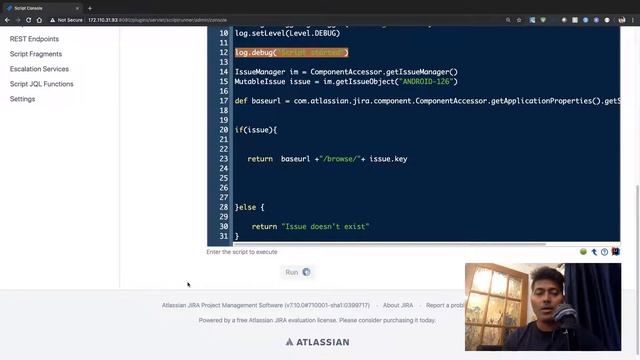Click the help question icon below editor
Image resolution: width=640 pixels, height=360 pixels.
(x=604, y=252)
